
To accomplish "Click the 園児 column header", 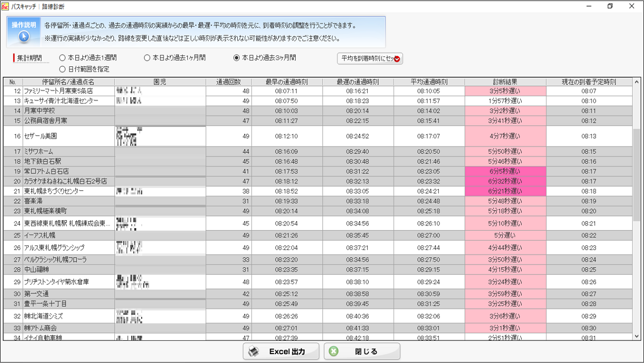I will coord(160,82).
